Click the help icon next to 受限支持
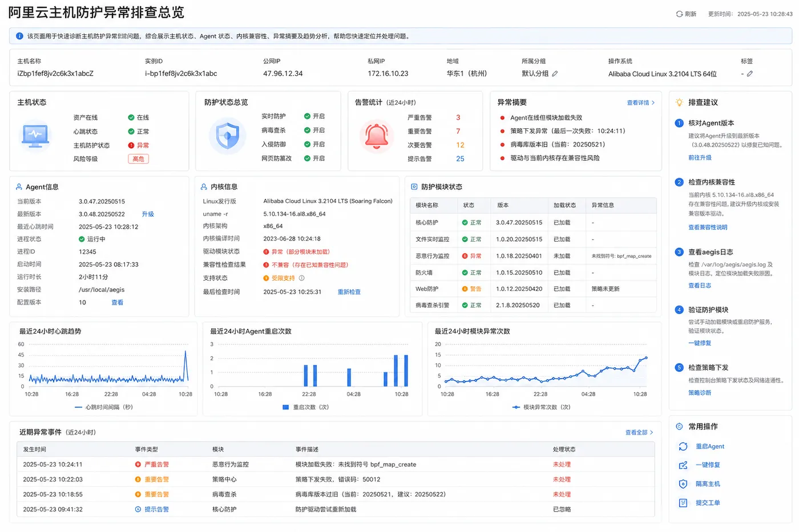 [302, 278]
